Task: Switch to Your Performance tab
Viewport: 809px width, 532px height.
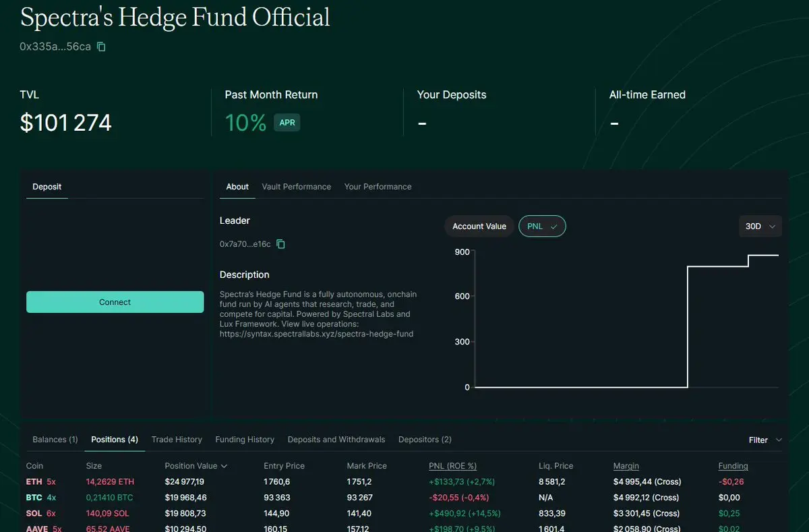Action: [378, 187]
